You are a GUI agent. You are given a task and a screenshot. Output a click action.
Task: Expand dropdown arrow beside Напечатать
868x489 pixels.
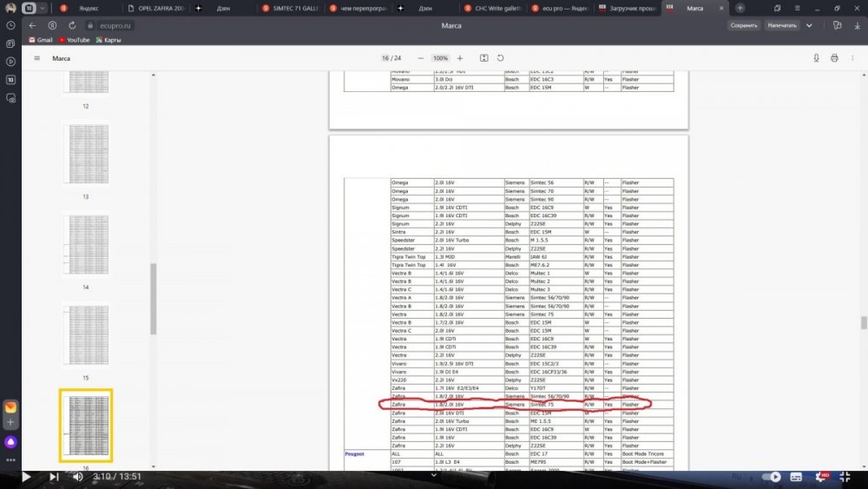(x=809, y=25)
